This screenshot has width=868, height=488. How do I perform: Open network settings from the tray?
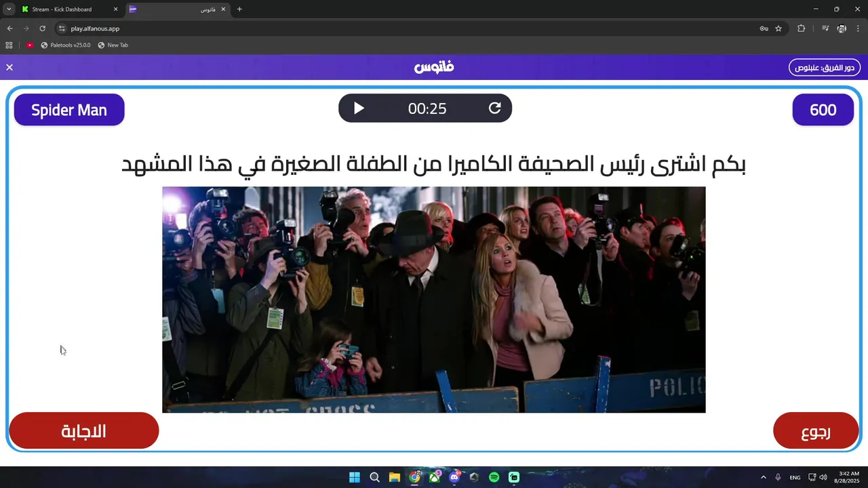pyautogui.click(x=812, y=477)
